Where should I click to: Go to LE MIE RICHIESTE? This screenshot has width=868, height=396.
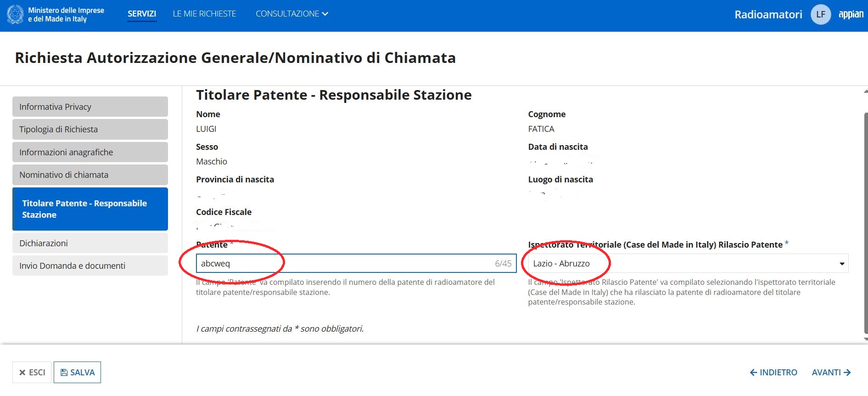point(204,14)
